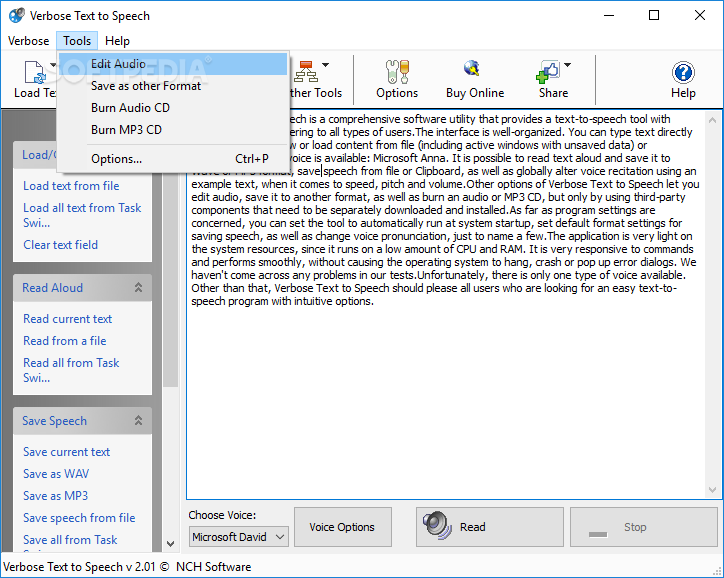Click Save speech from file link

pyautogui.click(x=79, y=518)
